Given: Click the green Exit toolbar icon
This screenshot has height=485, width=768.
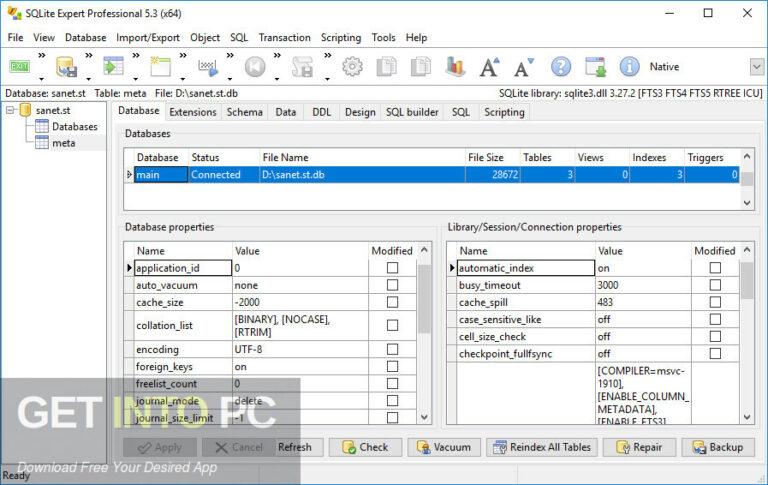Looking at the screenshot, I should coord(19,66).
